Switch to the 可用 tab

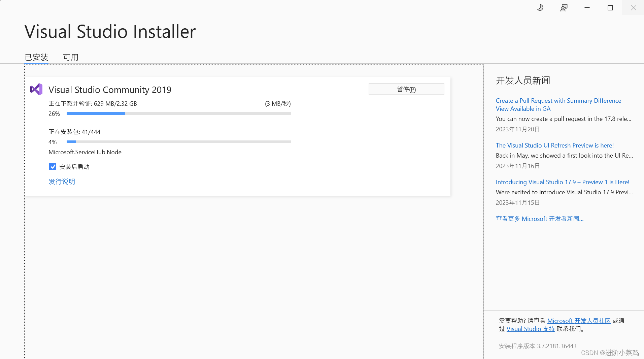(70, 57)
